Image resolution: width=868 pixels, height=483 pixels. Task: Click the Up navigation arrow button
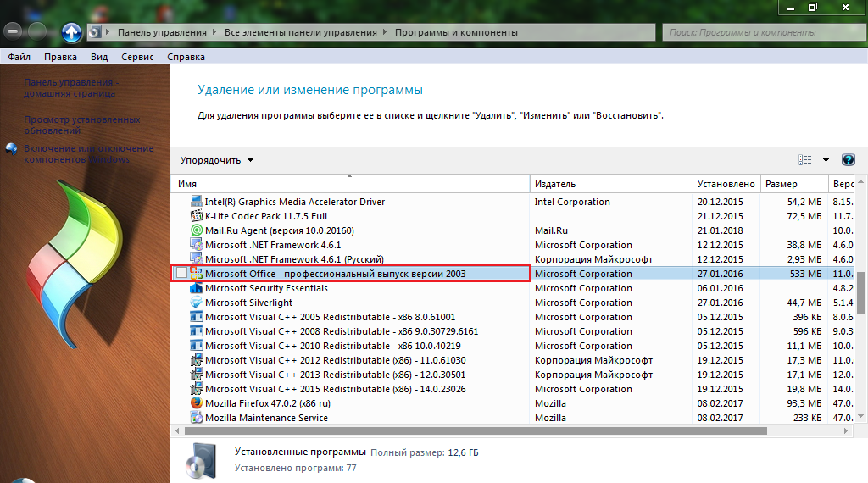(71, 32)
